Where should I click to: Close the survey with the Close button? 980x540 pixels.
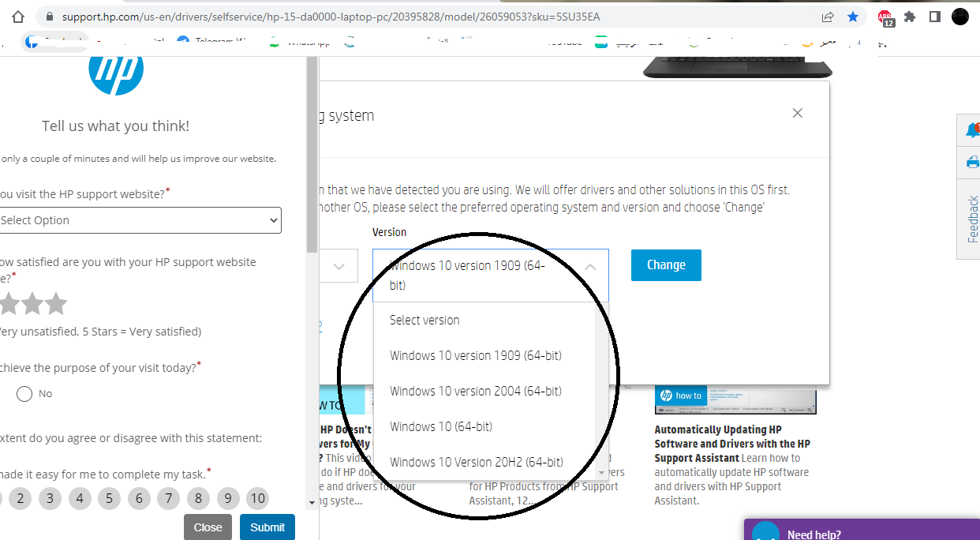(208, 527)
